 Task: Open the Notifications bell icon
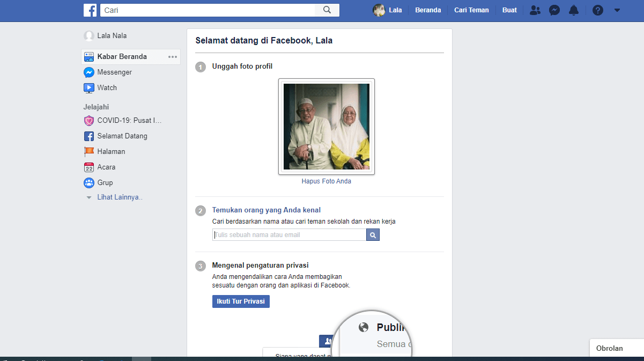coord(574,10)
